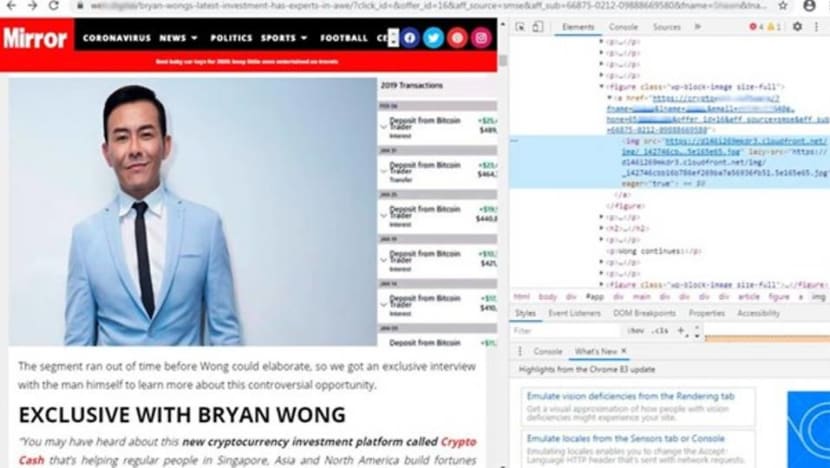Switch to the Event Listeners pane tab

574,313
